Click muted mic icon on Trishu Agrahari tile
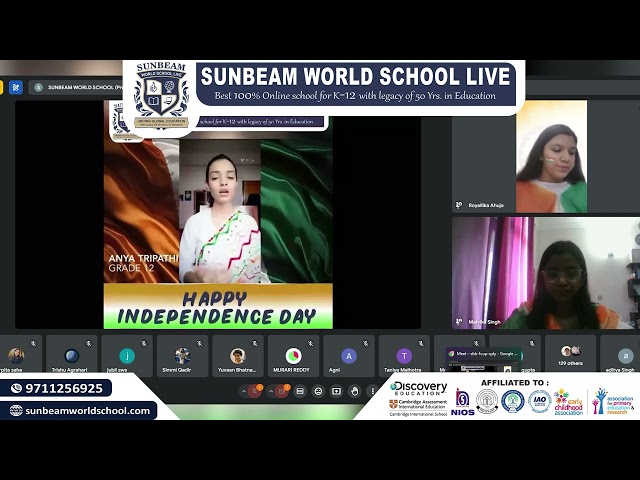640x480 pixels. 89,344
